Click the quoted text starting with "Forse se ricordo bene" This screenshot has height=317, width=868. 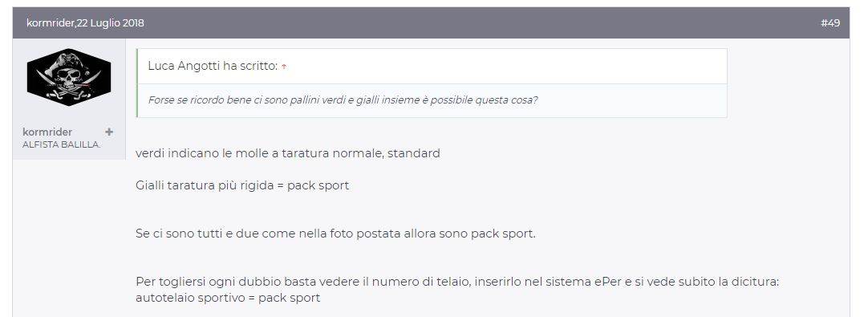pyautogui.click(x=343, y=100)
